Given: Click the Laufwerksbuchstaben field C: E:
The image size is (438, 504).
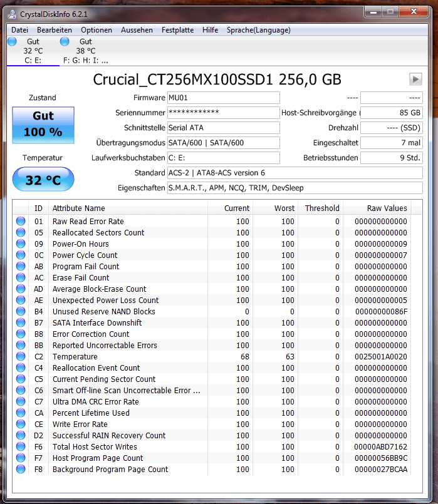Looking at the screenshot, I should [224, 158].
